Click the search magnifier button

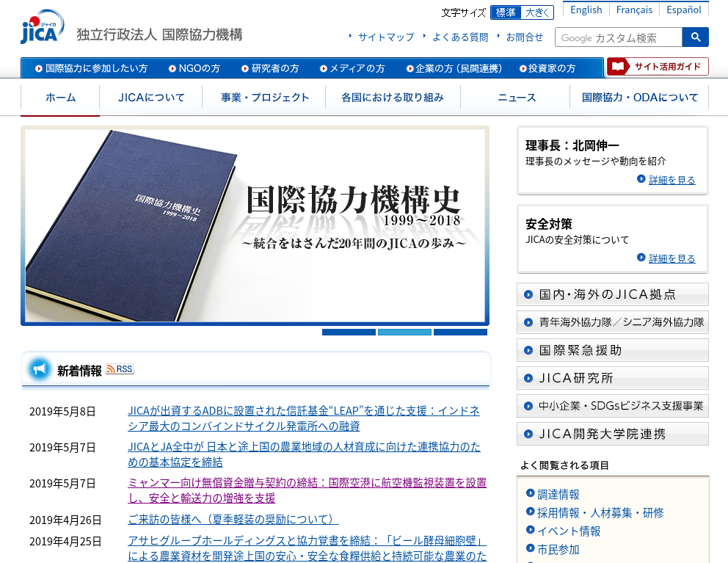[695, 37]
